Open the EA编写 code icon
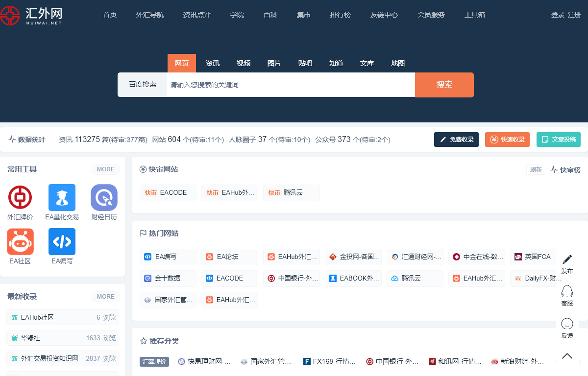The width and height of the screenshot is (588, 376). click(62, 241)
